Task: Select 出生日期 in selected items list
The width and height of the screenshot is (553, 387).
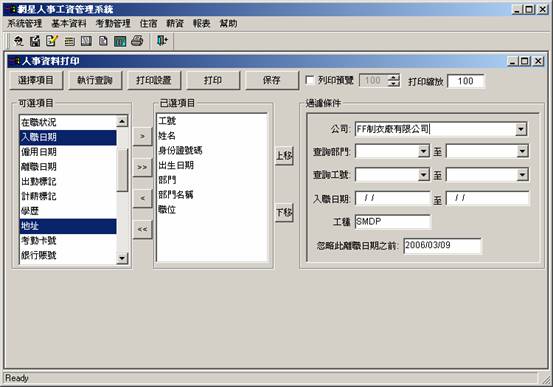Action: pyautogui.click(x=212, y=165)
